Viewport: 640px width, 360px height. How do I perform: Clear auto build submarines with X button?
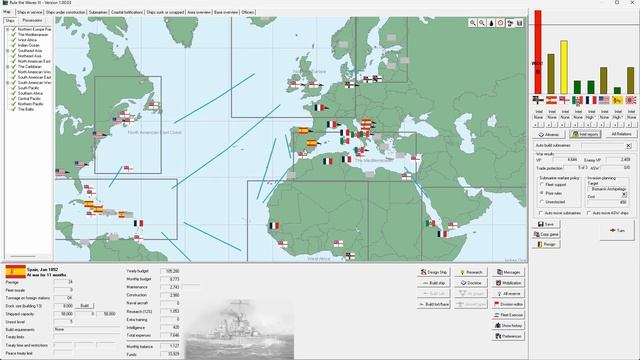pyautogui.click(x=629, y=146)
